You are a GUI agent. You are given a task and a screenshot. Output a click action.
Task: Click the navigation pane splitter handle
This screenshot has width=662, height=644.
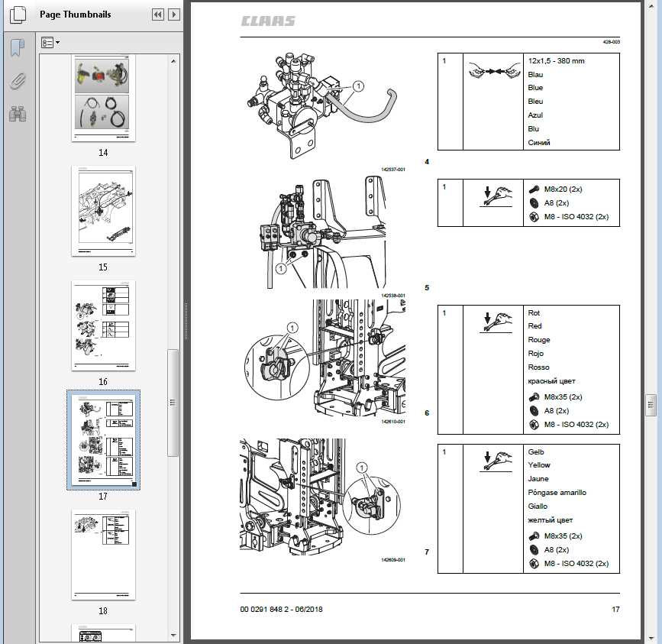click(186, 322)
